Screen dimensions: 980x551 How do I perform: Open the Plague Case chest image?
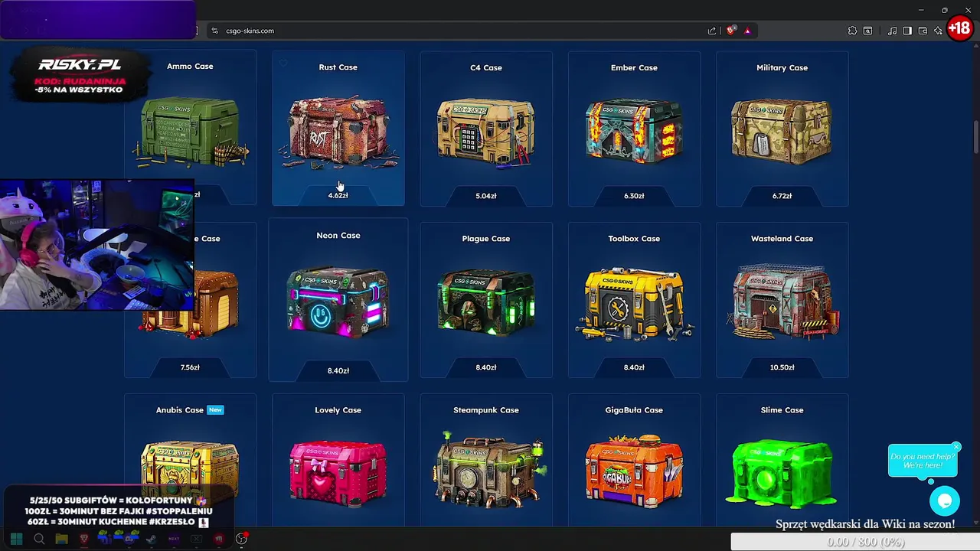coord(486,303)
